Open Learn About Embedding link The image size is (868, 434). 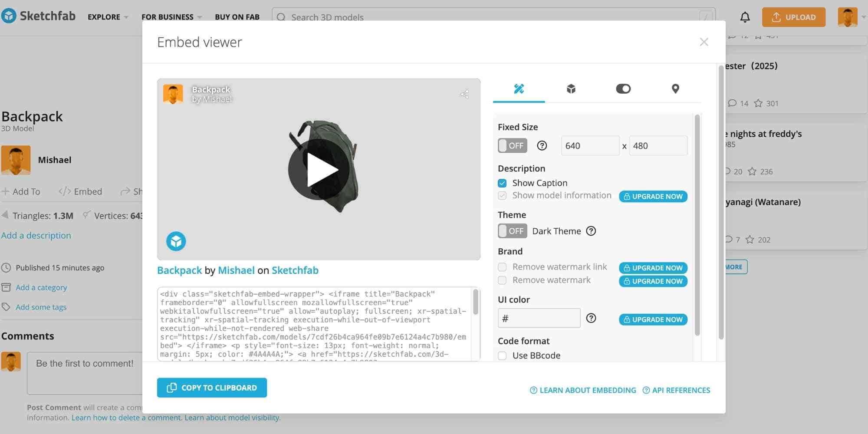(x=583, y=390)
